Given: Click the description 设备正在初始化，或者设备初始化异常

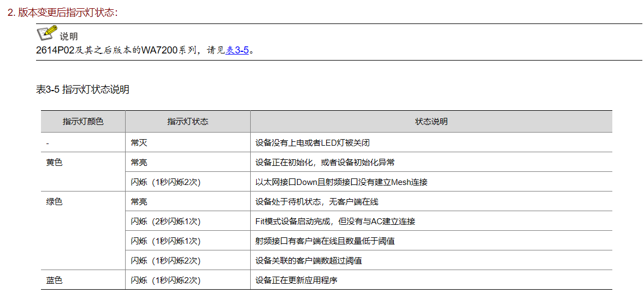Looking at the screenshot, I should click(325, 162).
